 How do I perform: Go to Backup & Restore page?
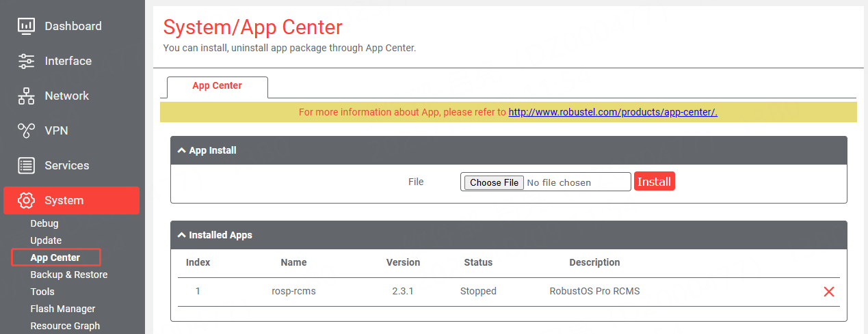68,275
